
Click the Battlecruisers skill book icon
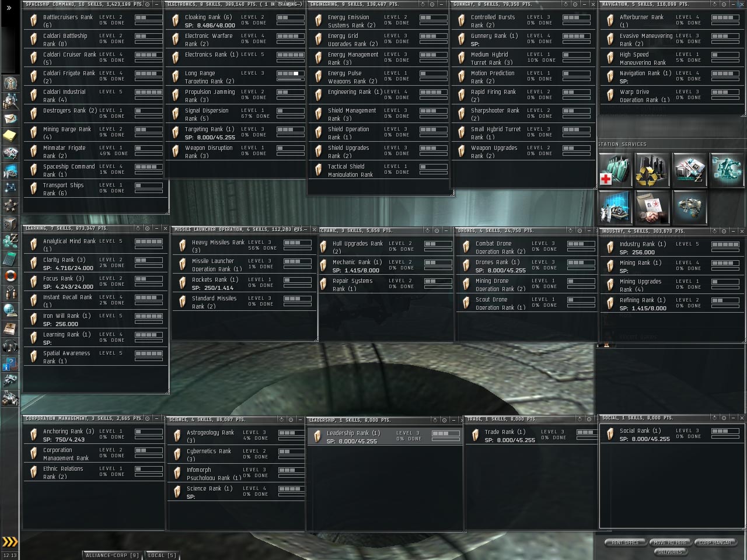(34, 21)
